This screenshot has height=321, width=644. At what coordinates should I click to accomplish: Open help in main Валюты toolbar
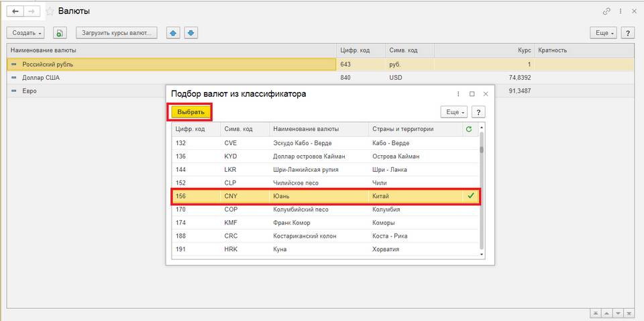click(x=627, y=33)
